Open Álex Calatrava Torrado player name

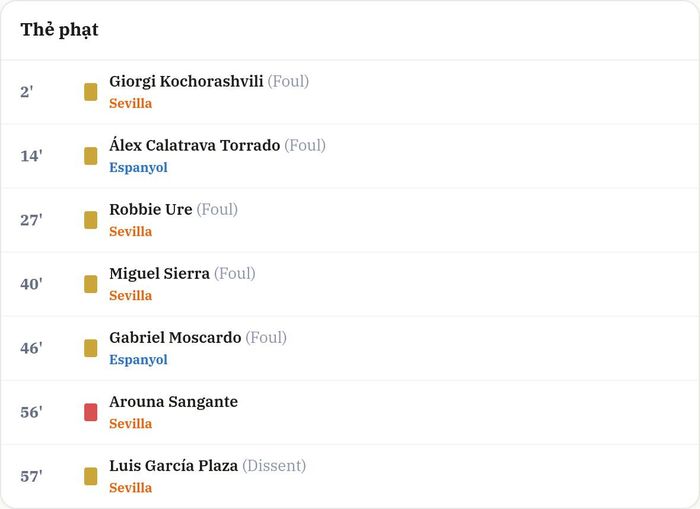pyautogui.click(x=195, y=146)
